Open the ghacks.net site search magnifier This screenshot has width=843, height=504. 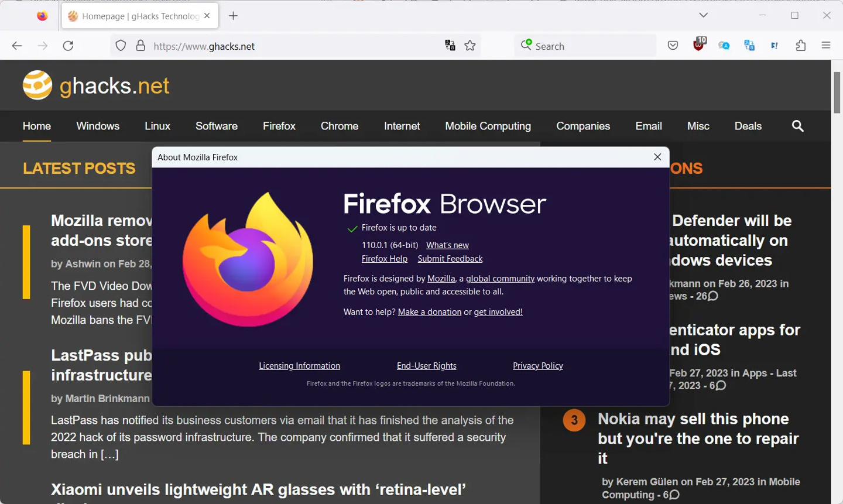tap(797, 126)
